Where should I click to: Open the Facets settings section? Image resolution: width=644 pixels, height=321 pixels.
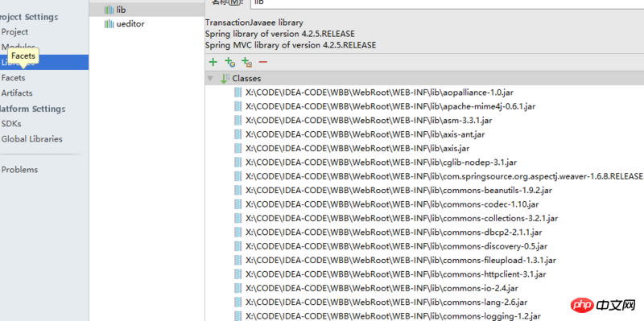pyautogui.click(x=13, y=77)
